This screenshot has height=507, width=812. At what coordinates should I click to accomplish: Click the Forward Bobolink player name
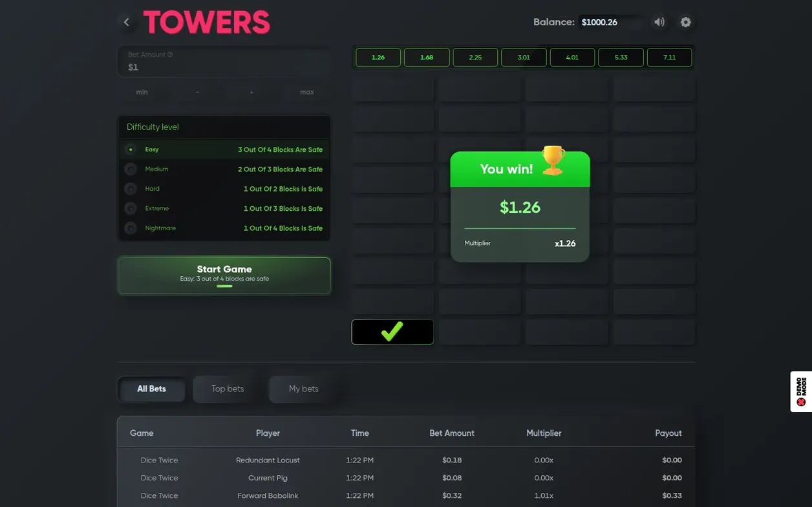click(x=268, y=496)
